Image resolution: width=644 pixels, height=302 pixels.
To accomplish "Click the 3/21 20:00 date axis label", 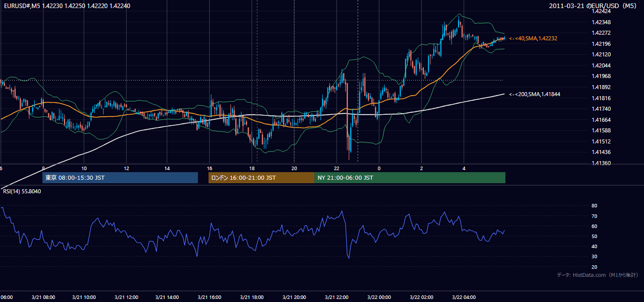I will pyautogui.click(x=294, y=297).
